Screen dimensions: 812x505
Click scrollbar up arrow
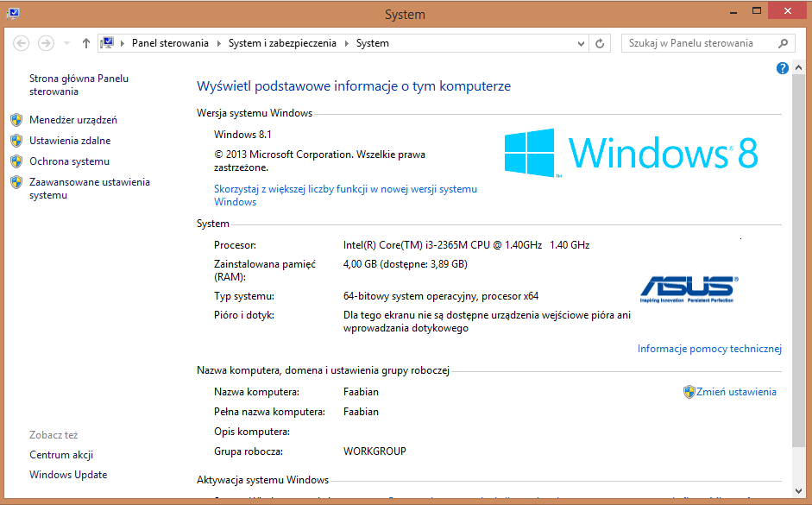(798, 68)
